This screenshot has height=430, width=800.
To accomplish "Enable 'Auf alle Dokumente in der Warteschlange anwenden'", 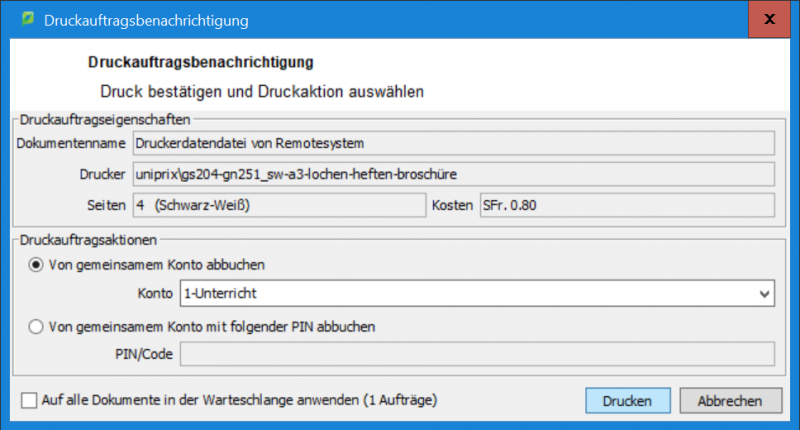I will (29, 401).
